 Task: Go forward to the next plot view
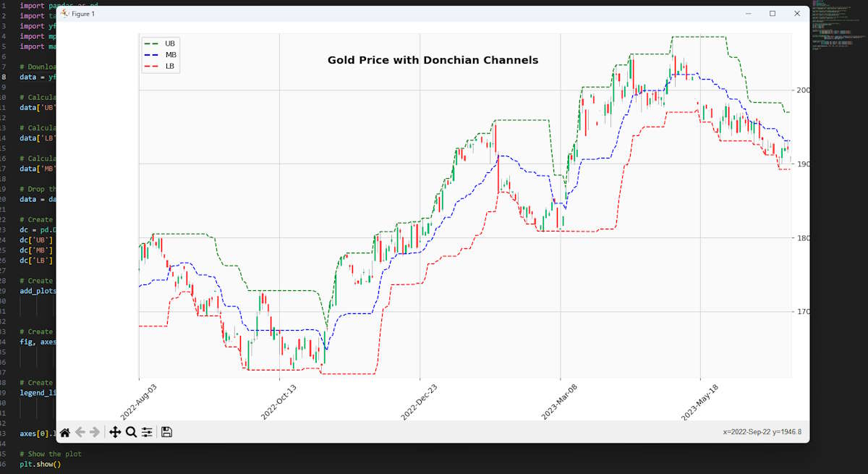(x=95, y=432)
